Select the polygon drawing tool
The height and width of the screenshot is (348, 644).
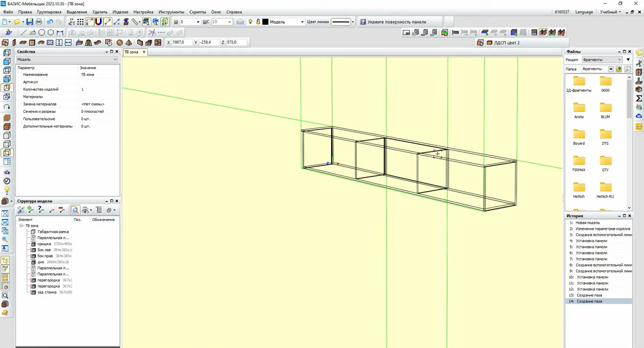(51, 33)
